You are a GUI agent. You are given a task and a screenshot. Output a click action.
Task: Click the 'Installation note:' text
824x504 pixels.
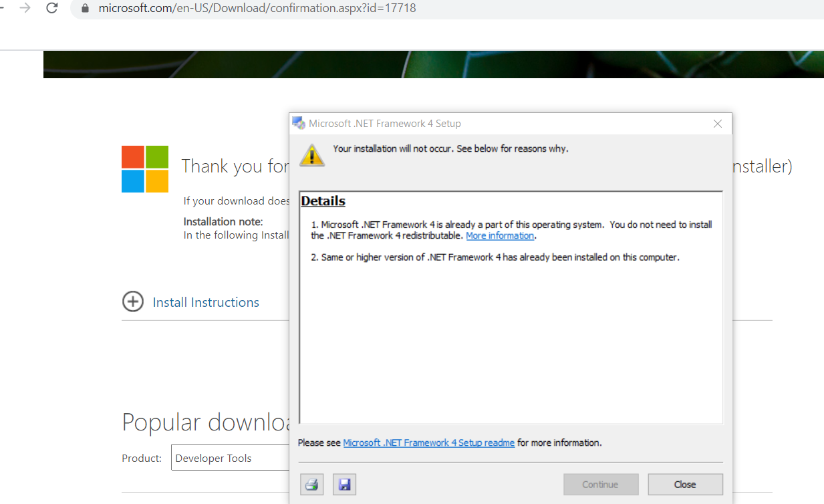tap(223, 221)
